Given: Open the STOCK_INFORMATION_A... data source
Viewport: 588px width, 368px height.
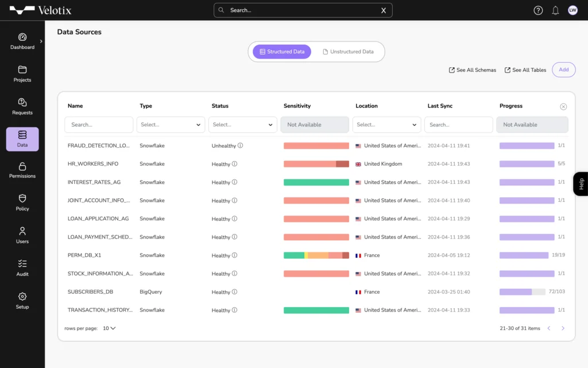Looking at the screenshot, I should coord(100,273).
